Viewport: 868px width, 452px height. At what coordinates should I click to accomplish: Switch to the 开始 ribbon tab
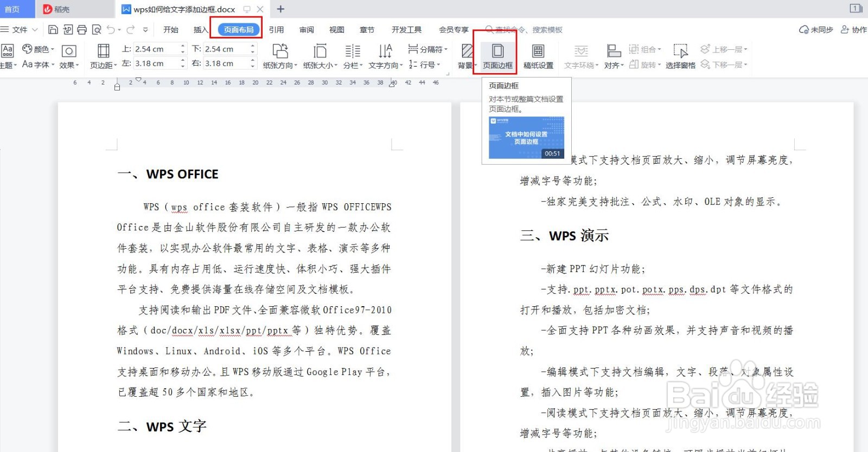tap(171, 30)
